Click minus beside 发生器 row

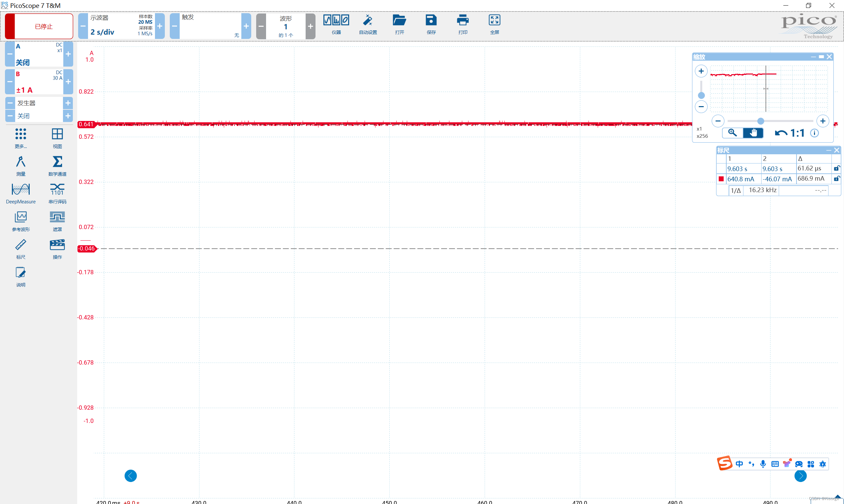[x=10, y=103]
